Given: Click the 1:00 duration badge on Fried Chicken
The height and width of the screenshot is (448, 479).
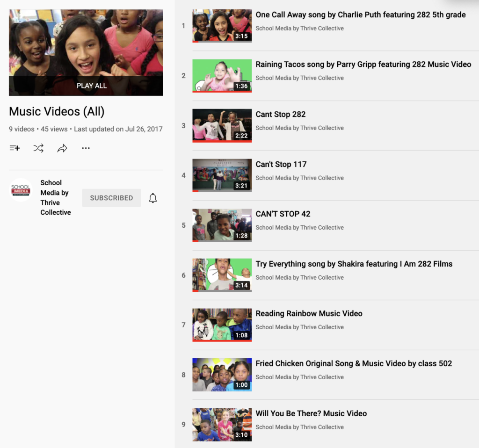Looking at the screenshot, I should point(241,385).
